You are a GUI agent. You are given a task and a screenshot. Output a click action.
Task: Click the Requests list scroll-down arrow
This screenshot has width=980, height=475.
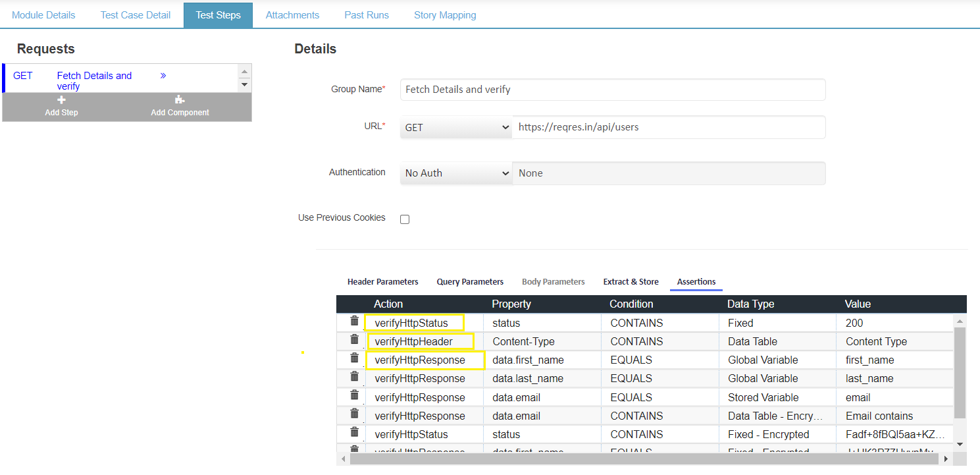point(245,85)
